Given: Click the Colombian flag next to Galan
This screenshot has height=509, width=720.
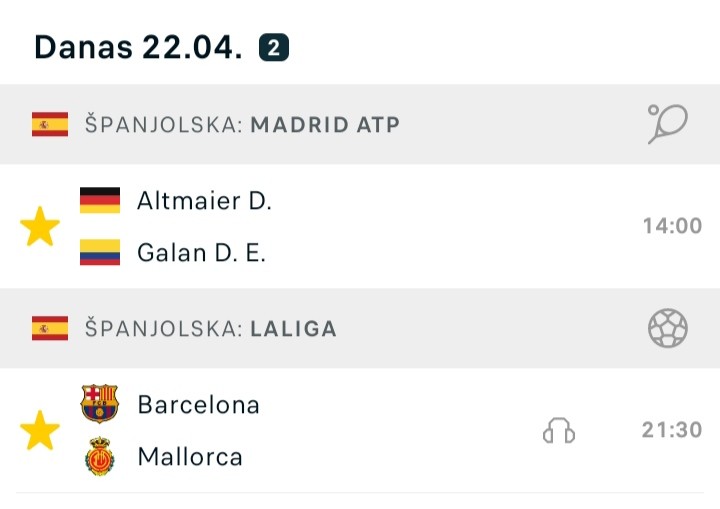Looking at the screenshot, I should click(x=100, y=252).
